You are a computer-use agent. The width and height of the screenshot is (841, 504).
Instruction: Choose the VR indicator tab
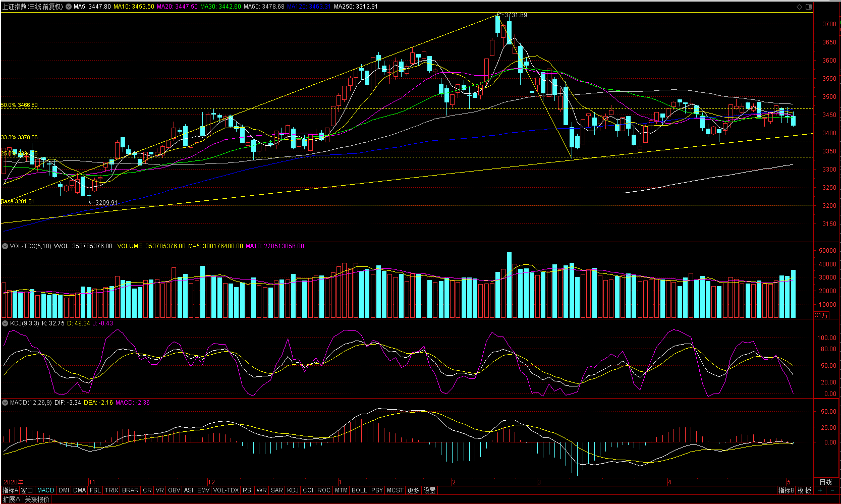tap(160, 490)
